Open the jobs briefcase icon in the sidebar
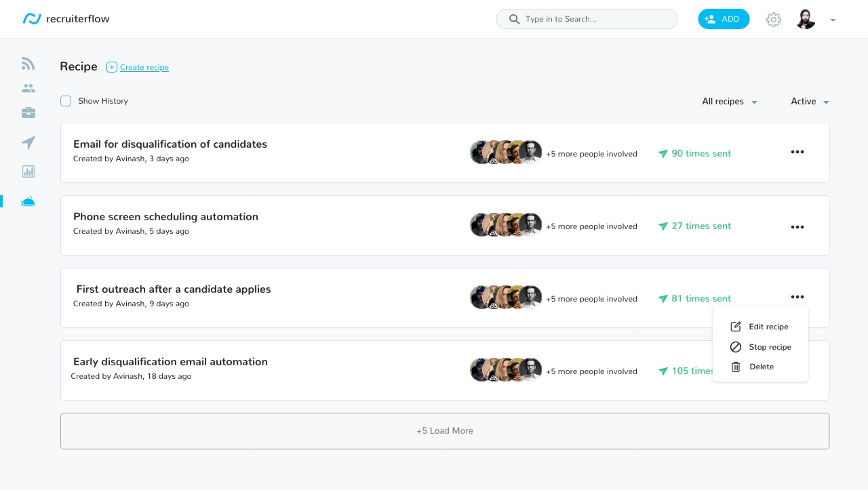Screen dimensions: 868x490 28,113
